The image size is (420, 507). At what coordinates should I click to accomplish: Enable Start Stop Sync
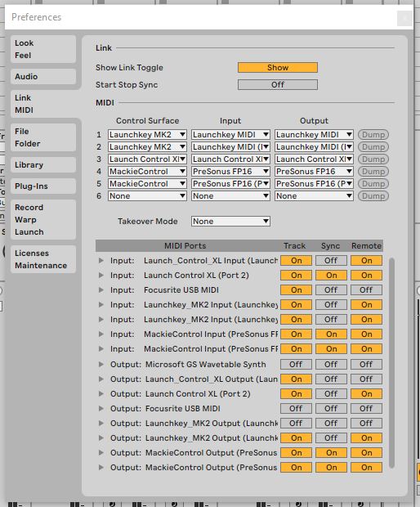(x=278, y=85)
